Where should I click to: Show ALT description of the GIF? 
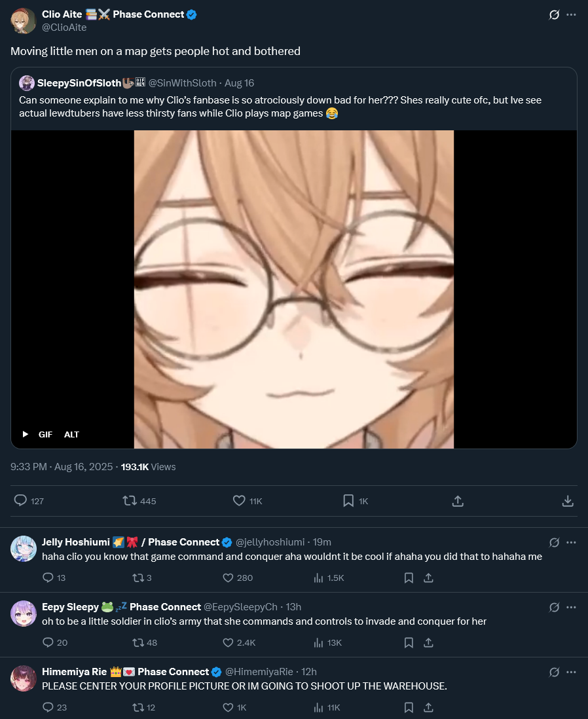[x=71, y=434]
